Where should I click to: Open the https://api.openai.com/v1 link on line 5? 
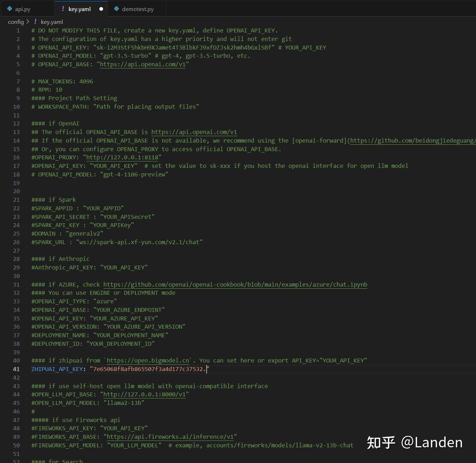pos(143,64)
